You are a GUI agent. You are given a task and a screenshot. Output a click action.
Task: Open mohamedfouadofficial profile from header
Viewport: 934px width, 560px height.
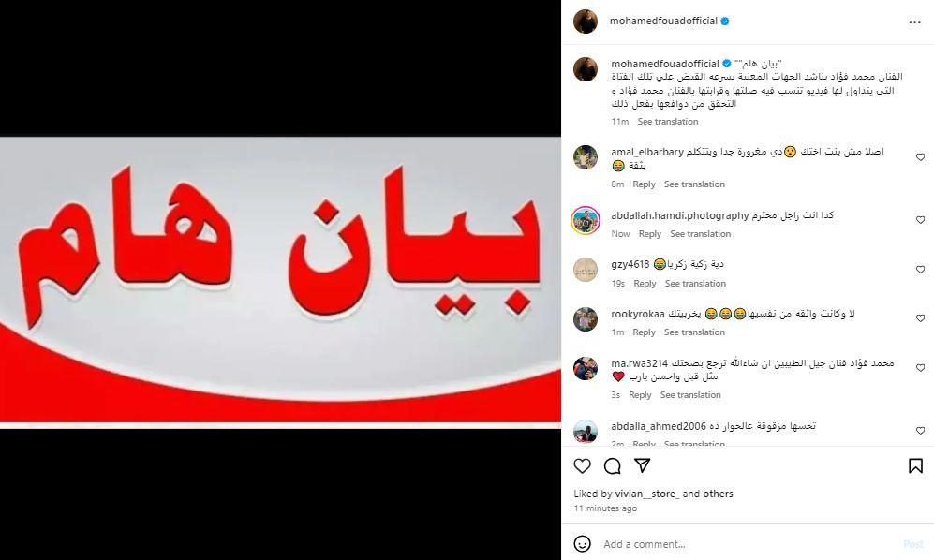point(663,21)
